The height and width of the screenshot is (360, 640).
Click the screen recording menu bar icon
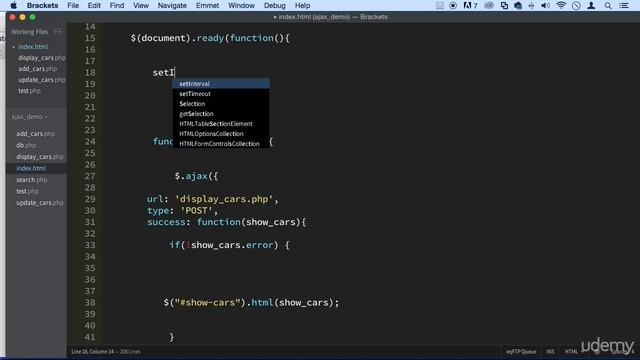pos(453,5)
